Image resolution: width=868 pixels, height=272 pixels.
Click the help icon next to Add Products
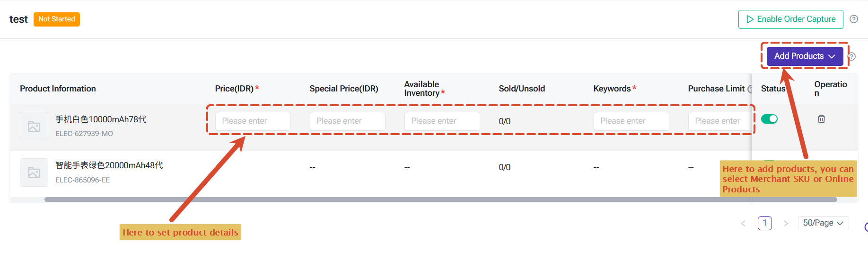(852, 56)
